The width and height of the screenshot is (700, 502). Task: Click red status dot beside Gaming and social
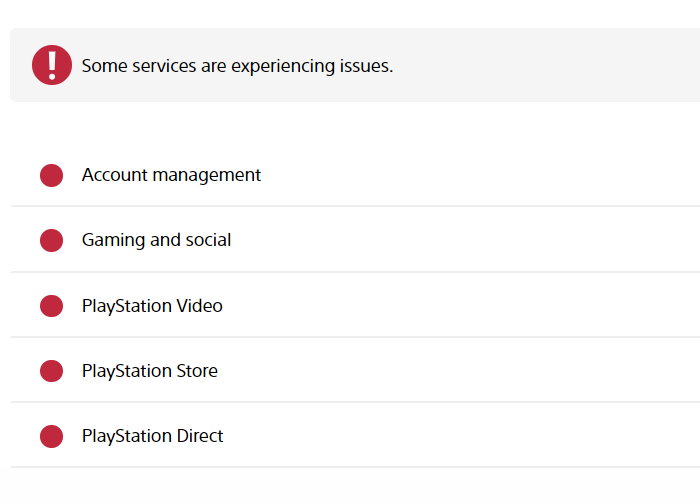(51, 240)
